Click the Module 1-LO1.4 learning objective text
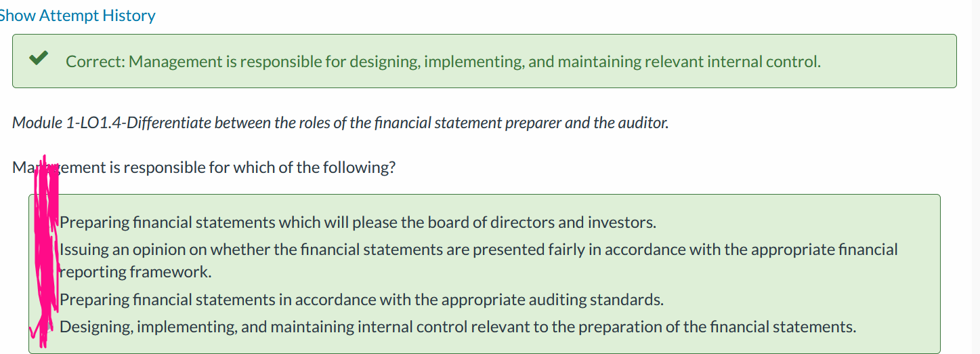 [340, 123]
